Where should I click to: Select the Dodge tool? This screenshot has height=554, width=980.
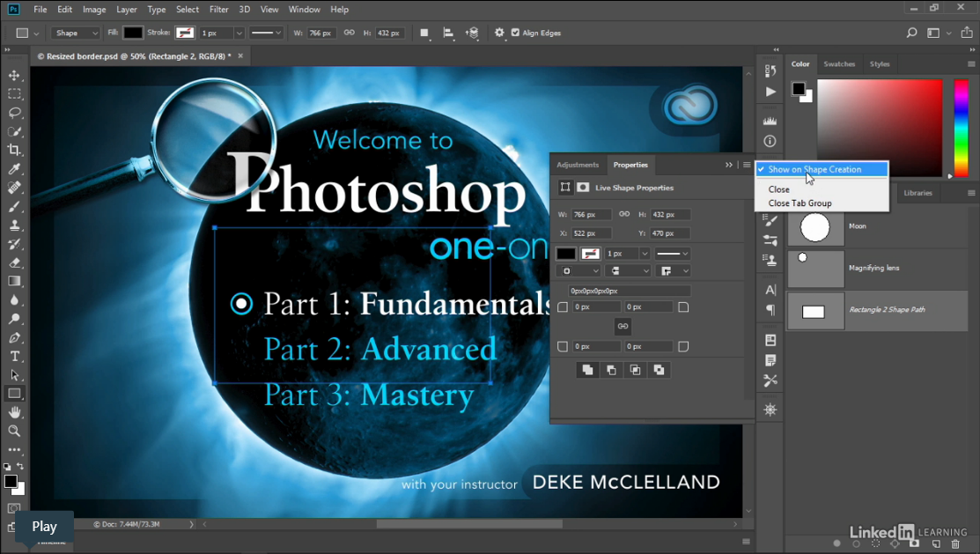(14, 319)
